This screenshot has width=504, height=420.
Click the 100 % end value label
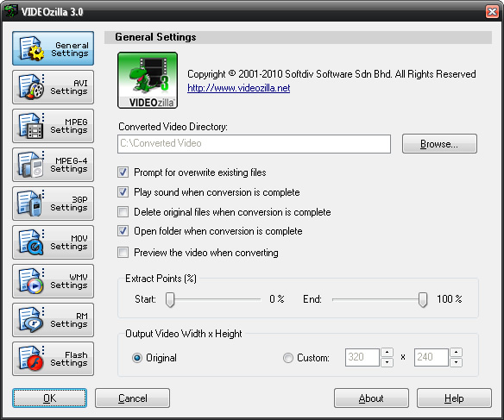(x=450, y=299)
